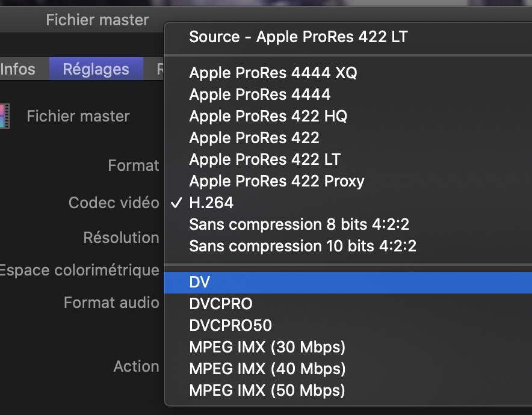The height and width of the screenshot is (415, 532).
Task: Choose Apple ProRes 422 Proxy codec
Action: tap(276, 181)
